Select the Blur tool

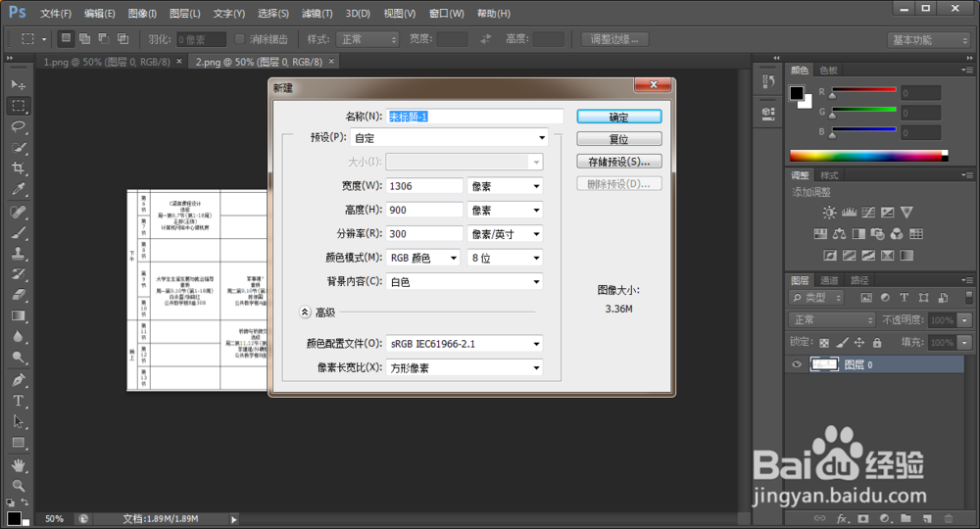pos(18,337)
